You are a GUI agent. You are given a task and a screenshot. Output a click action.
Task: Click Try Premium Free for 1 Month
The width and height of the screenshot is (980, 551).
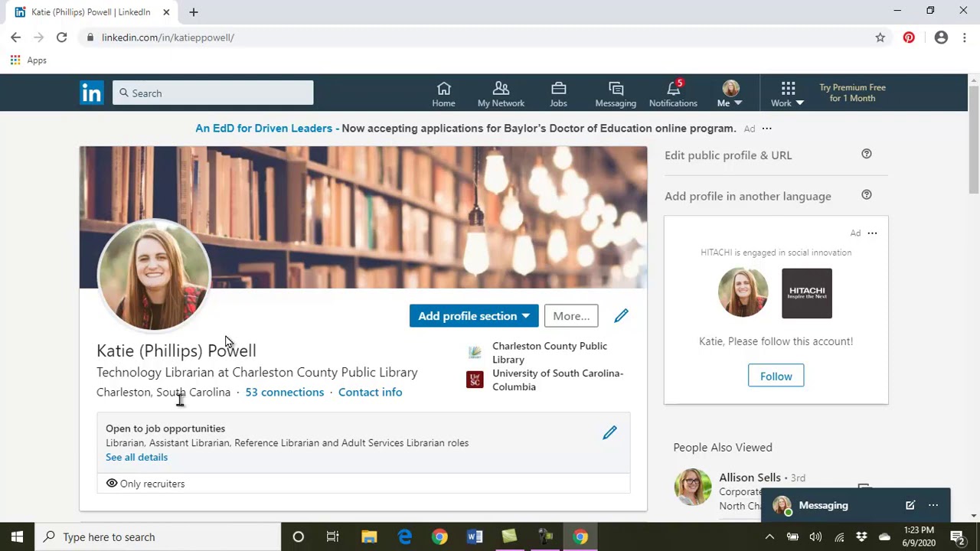[852, 93]
